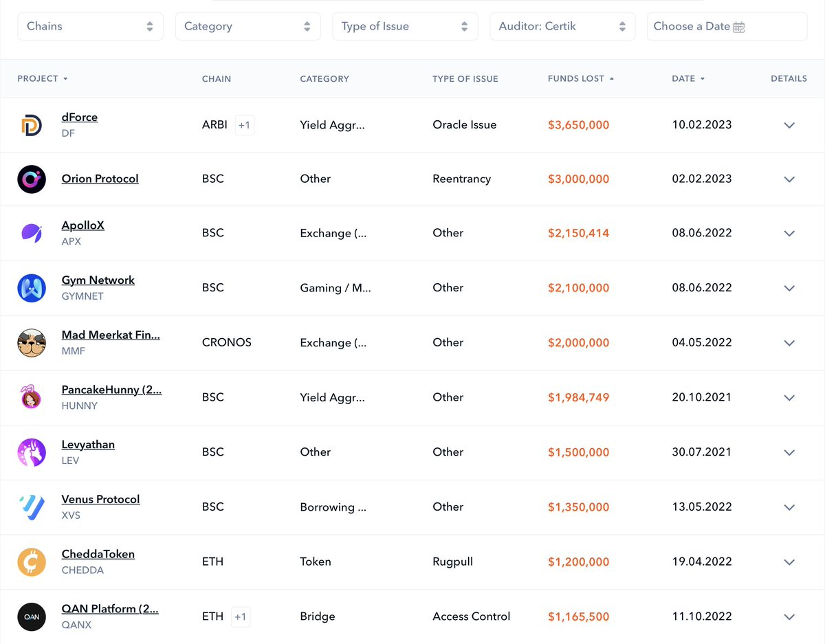Open the Type of Issue dropdown
Screen dimensions: 825x644
[x=406, y=26]
